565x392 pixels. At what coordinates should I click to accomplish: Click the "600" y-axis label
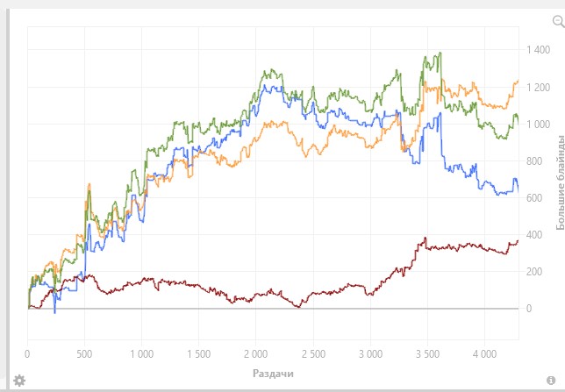(534, 198)
